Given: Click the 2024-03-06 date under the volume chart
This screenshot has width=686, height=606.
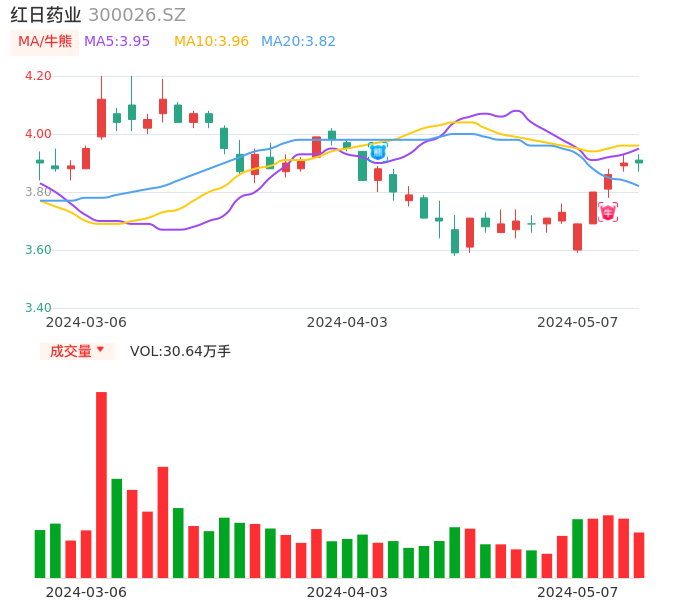Looking at the screenshot, I should (x=86, y=591).
